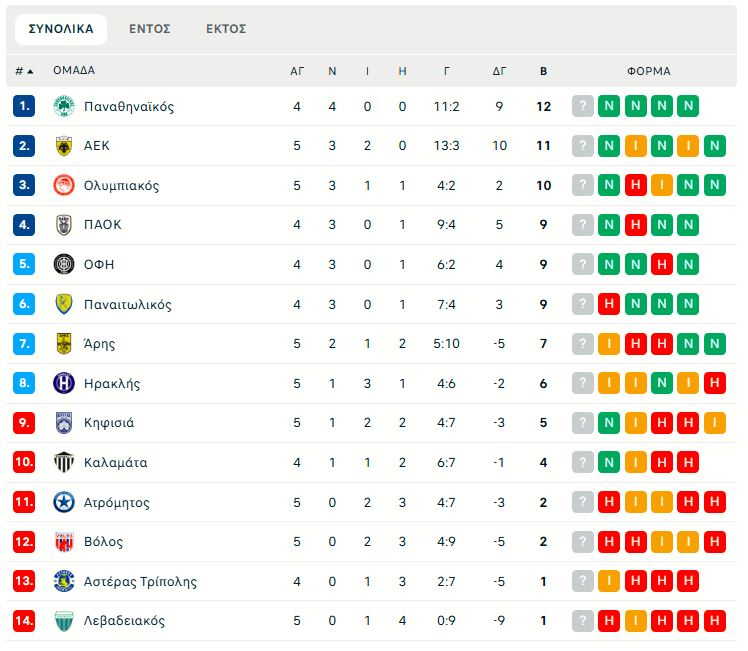Click Βόλος rank 12 red position badge
Image resolution: width=748 pixels, height=651 pixels.
(24, 542)
